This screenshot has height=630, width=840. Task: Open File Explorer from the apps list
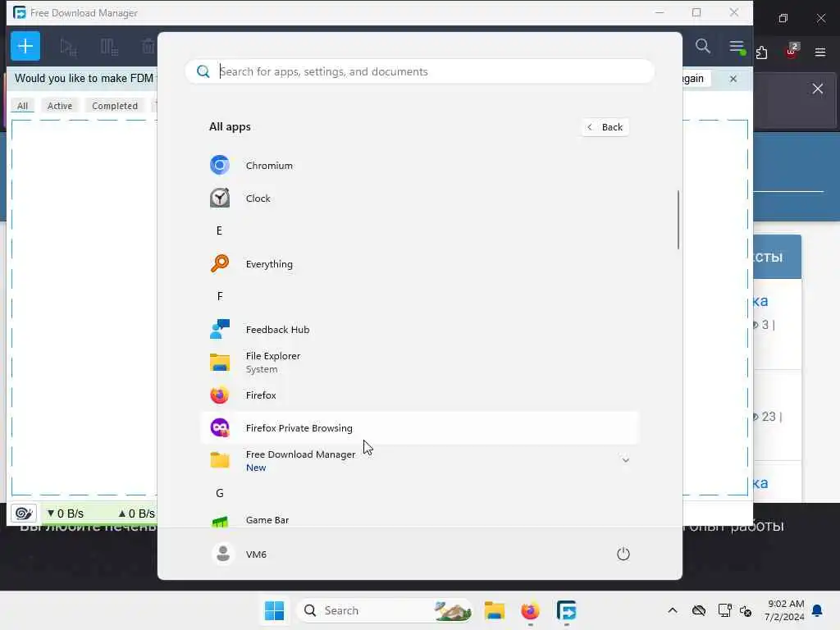(x=419, y=362)
